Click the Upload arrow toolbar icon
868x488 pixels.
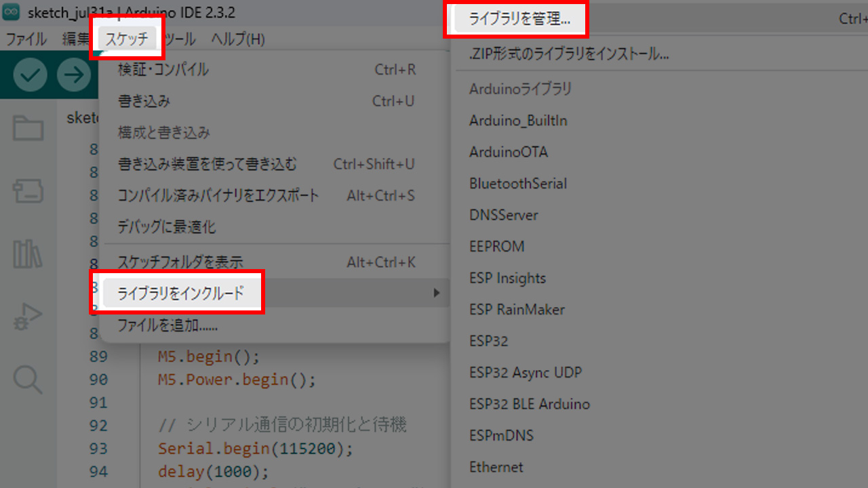click(73, 75)
